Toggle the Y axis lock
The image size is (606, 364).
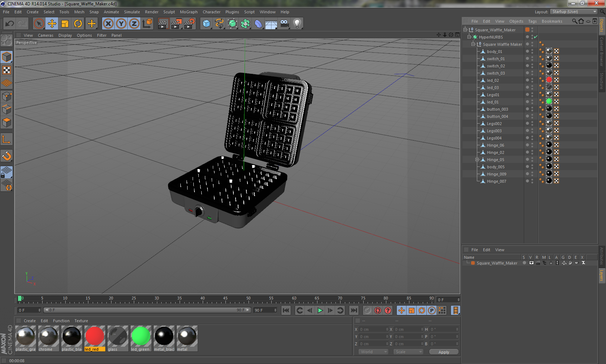click(121, 24)
